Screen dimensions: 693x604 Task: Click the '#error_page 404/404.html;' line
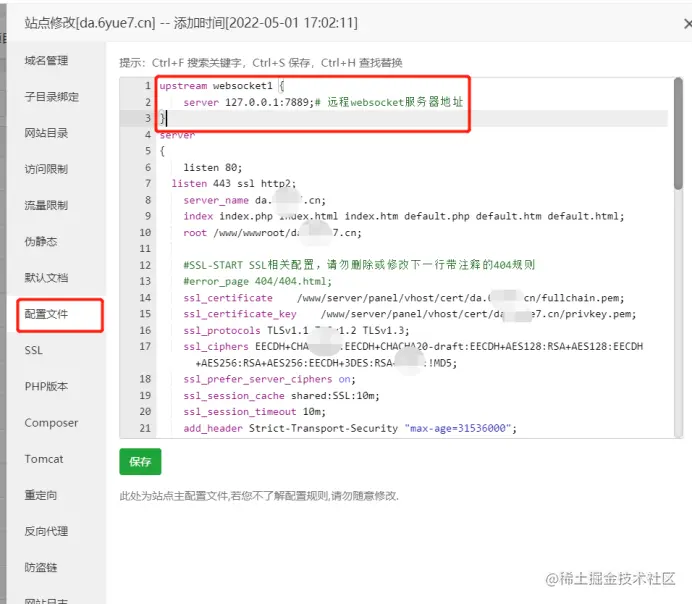[x=257, y=281]
